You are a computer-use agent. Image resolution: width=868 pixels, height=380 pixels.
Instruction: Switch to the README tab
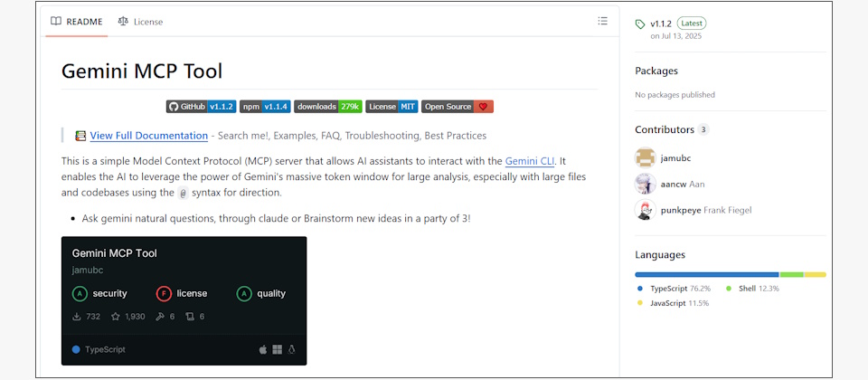(76, 22)
